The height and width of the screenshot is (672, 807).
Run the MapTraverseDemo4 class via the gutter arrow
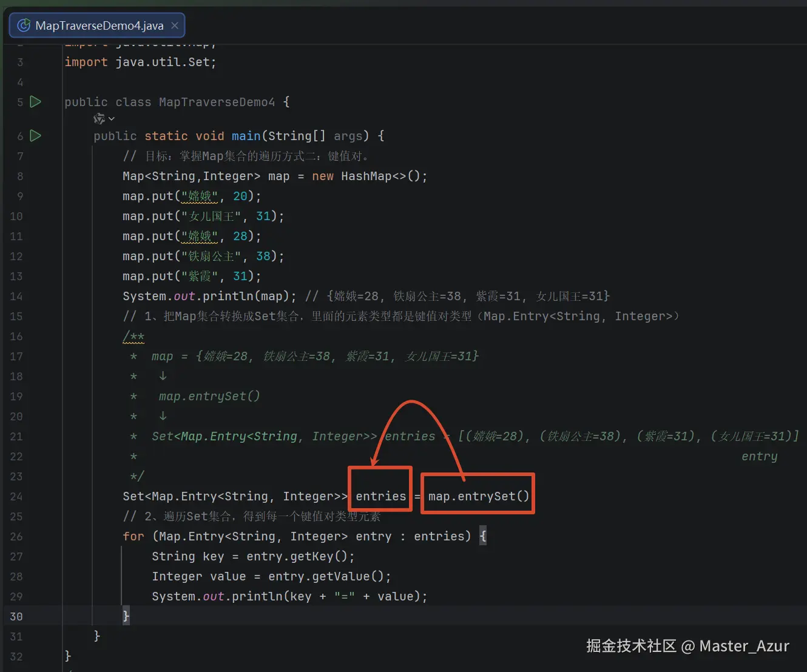(x=36, y=102)
